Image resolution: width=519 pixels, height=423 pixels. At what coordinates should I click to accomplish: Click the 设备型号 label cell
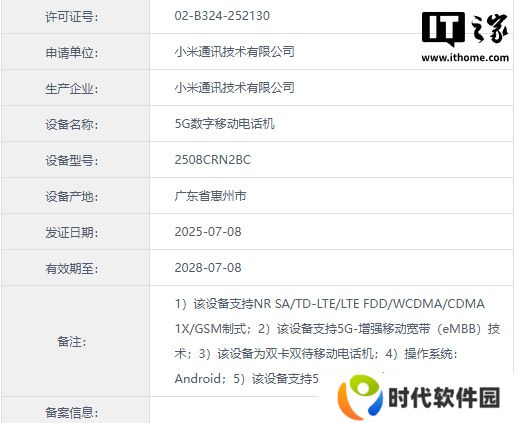coord(75,160)
